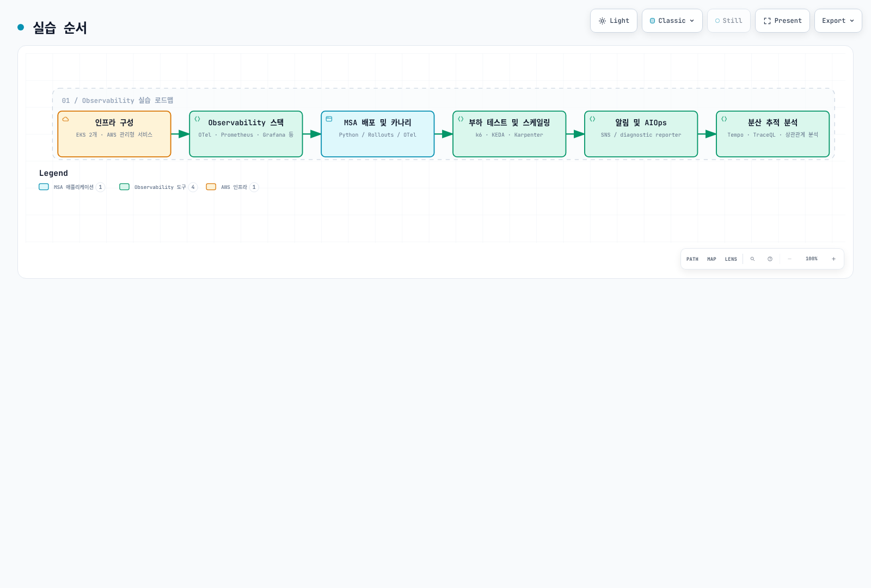Click 'EKS 2개 · AWS 관리형 서비스' subtitle
Image resolution: width=871 pixels, height=588 pixels.
(x=114, y=135)
